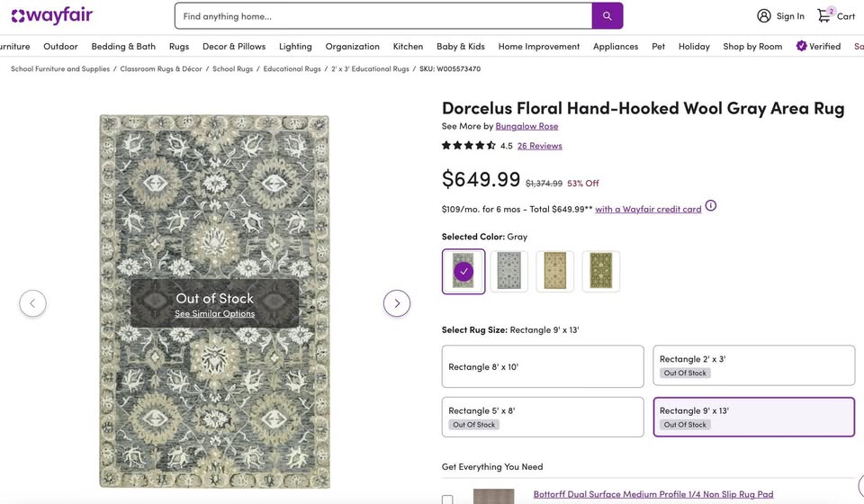Select Rectangle 2' x 3' size option

click(753, 365)
